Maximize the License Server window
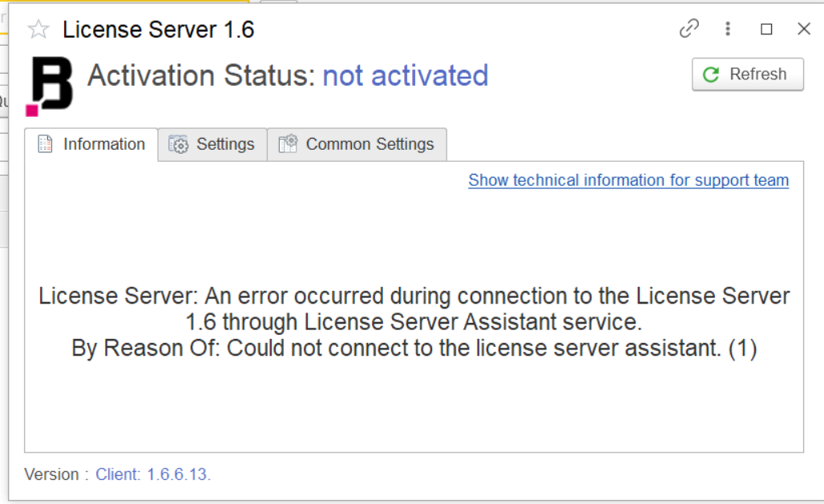The height and width of the screenshot is (504, 824). click(x=766, y=29)
